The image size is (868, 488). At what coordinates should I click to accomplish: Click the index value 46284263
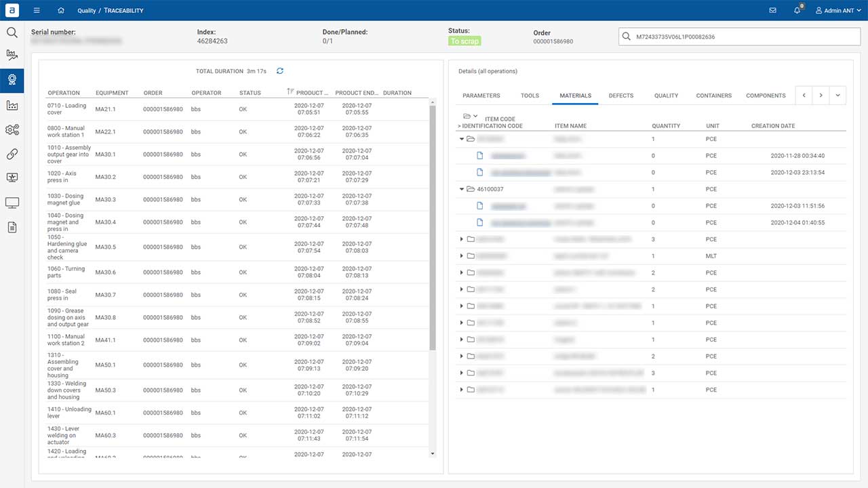pyautogui.click(x=212, y=41)
